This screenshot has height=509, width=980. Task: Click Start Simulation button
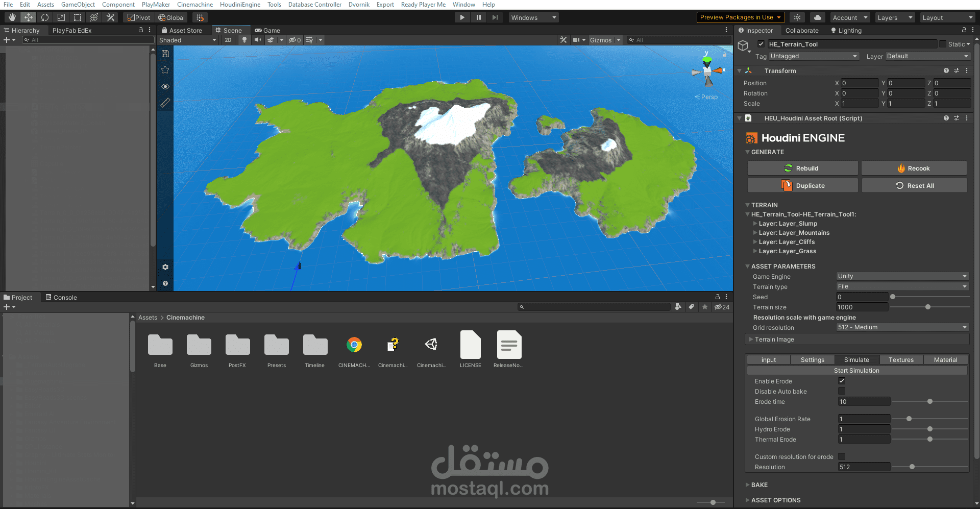[857, 371]
